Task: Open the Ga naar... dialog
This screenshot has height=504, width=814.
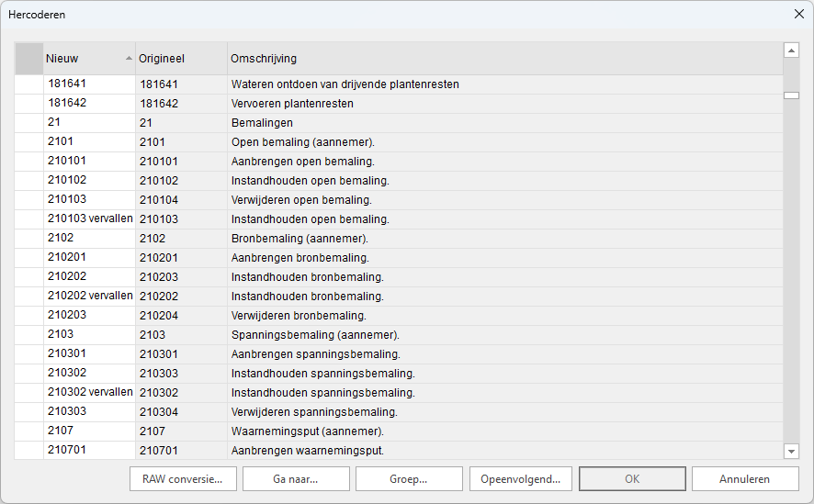Action: [296, 479]
